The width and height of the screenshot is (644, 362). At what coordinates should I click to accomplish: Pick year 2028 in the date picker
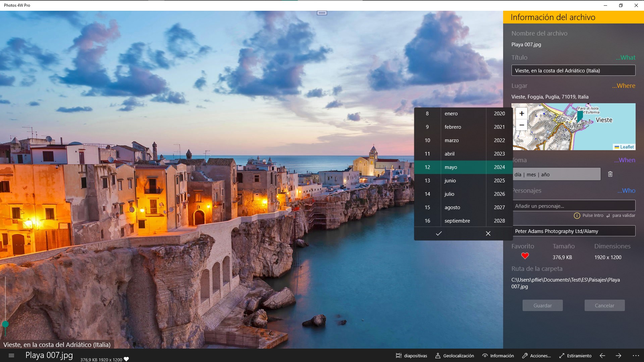point(499,221)
